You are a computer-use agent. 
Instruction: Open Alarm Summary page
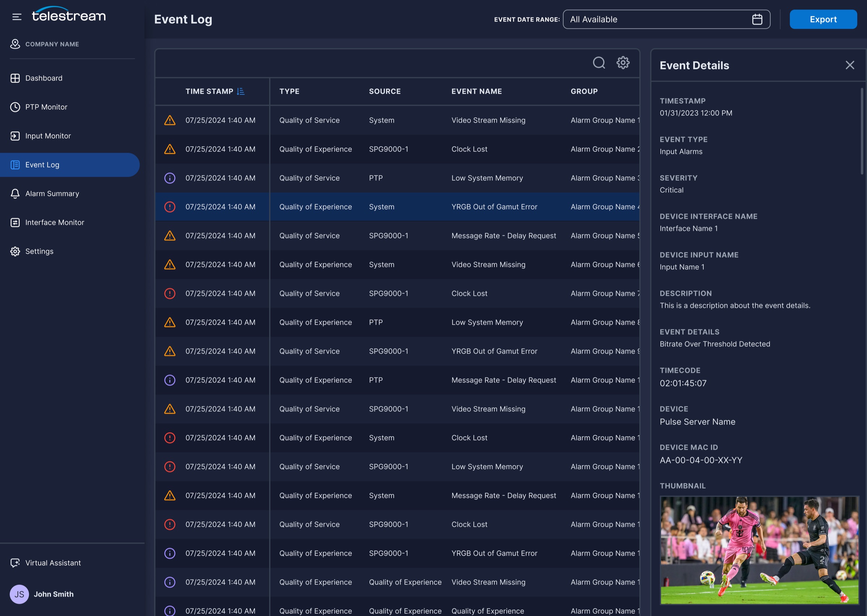click(70, 194)
